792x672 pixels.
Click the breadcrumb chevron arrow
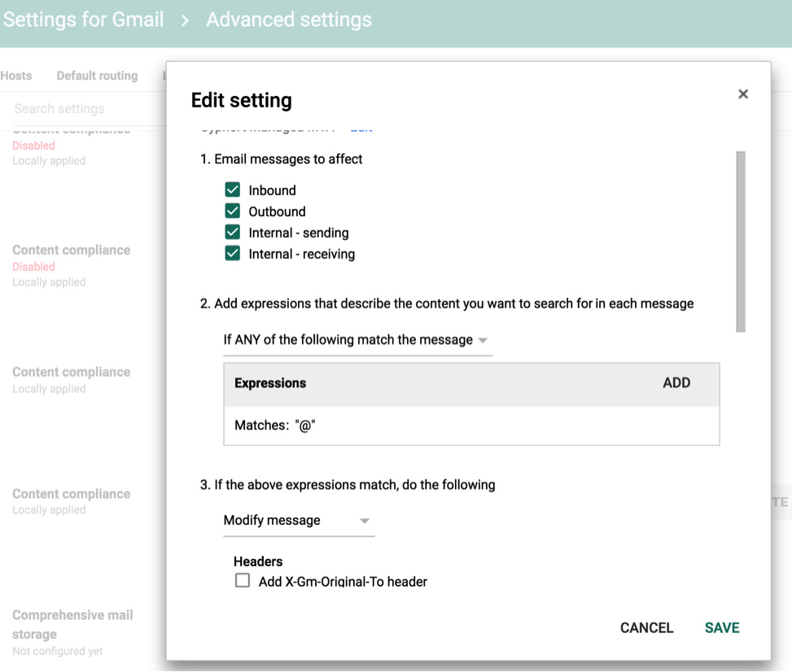coord(186,20)
